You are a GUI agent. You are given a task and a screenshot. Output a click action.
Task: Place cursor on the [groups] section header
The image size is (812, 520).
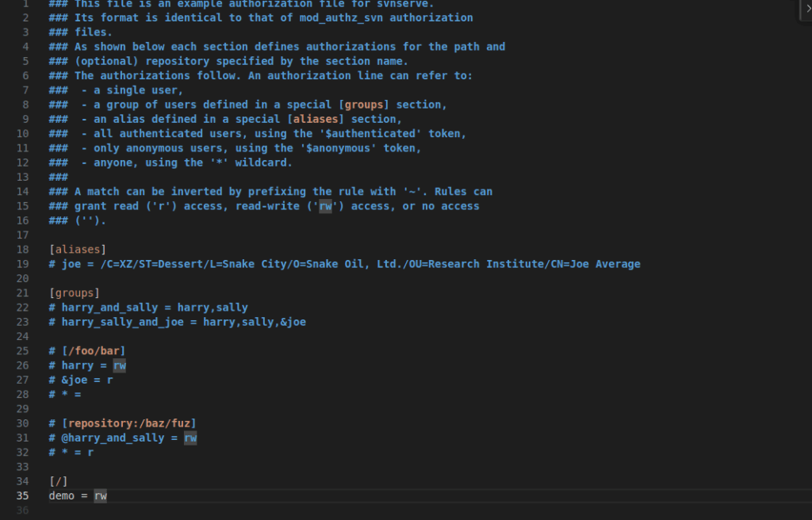coord(74,292)
